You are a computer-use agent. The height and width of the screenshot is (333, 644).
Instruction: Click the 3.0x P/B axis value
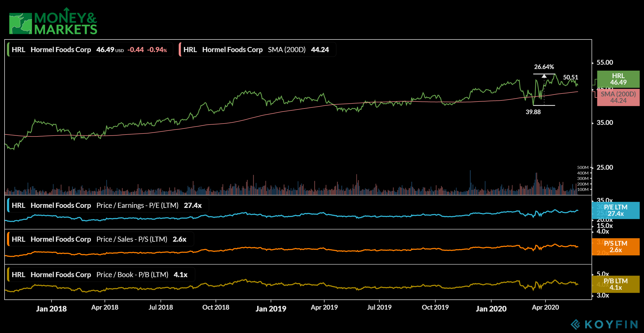[x=603, y=295]
